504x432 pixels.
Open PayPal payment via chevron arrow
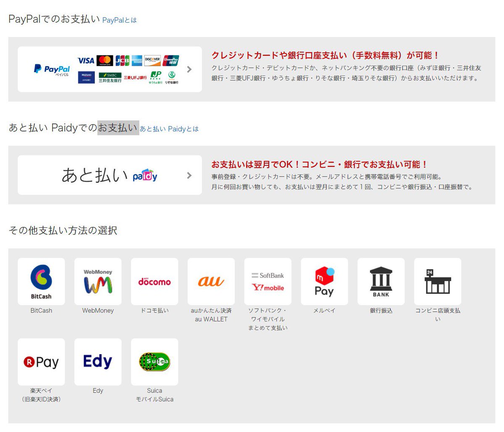(x=189, y=69)
